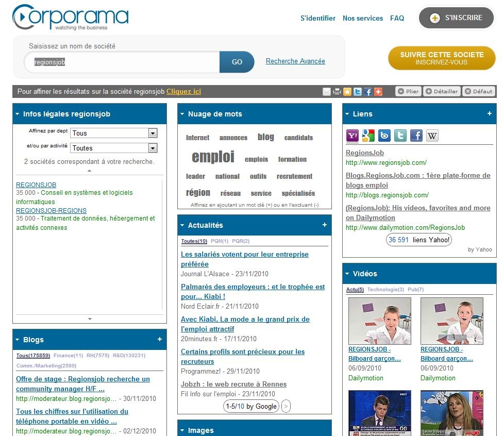Open the FAQ link
Image resolution: width=504 pixels, height=436 pixels.
pos(397,18)
